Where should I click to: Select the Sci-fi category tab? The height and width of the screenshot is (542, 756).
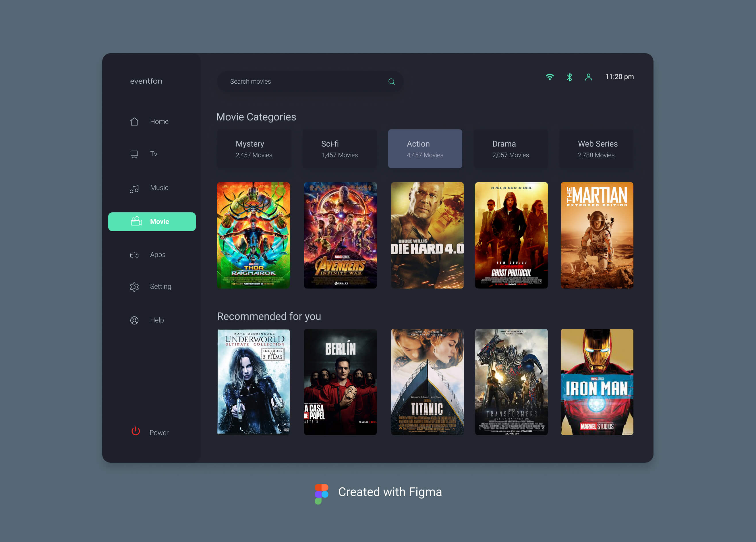339,149
